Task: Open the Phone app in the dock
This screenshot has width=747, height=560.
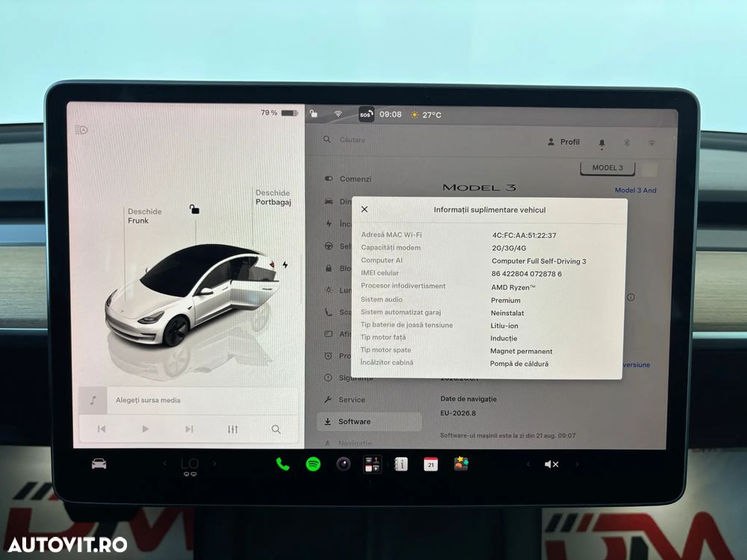Action: [282, 464]
